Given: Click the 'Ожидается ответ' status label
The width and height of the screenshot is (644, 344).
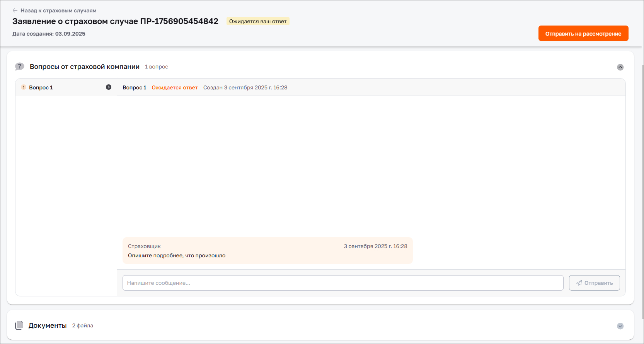Looking at the screenshot, I should click(174, 87).
